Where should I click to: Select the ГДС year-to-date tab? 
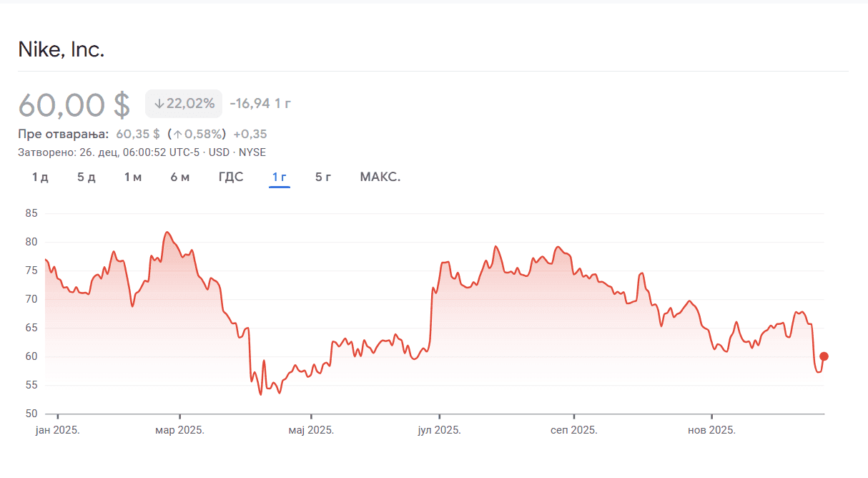point(231,177)
